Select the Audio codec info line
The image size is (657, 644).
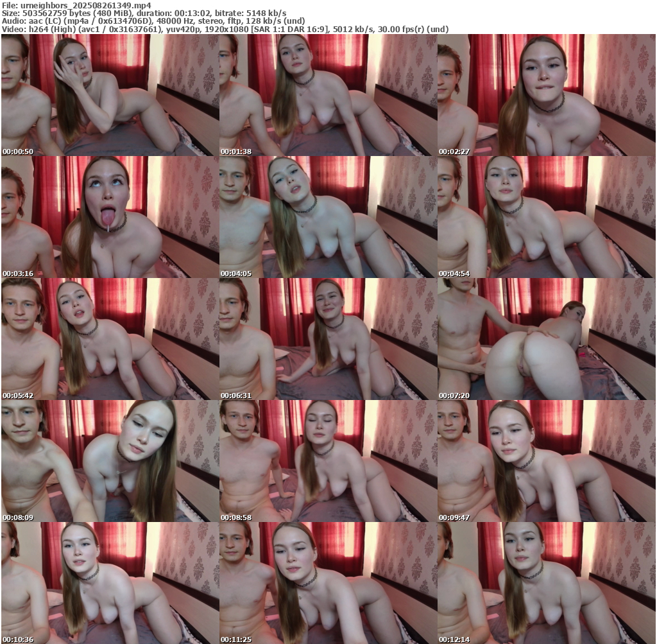click(x=154, y=21)
